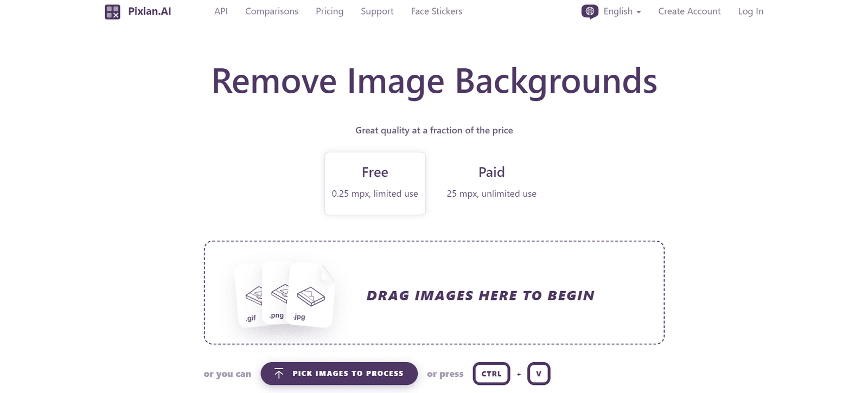
Task: Open the Create Account link
Action: point(690,11)
